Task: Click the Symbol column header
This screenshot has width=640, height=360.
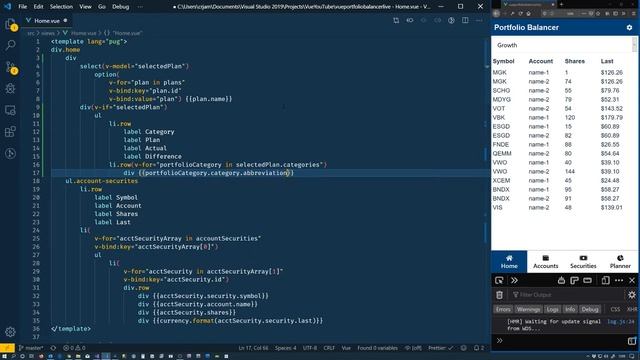Action: pyautogui.click(x=503, y=61)
